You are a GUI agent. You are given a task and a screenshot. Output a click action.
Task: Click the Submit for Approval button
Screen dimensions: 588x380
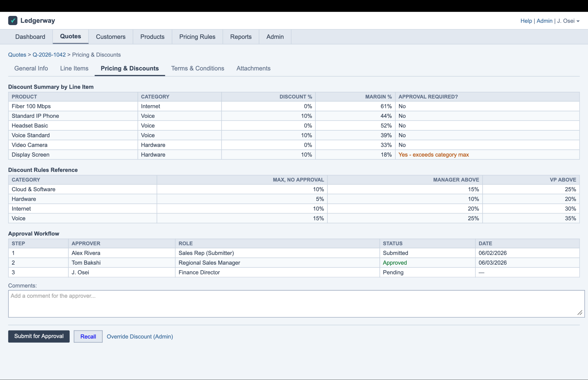39,336
